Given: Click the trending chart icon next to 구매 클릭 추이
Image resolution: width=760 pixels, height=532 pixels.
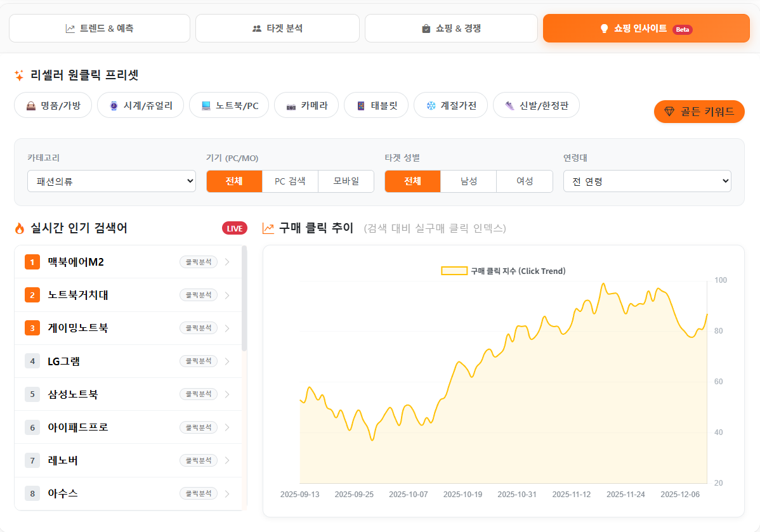Looking at the screenshot, I should point(268,228).
